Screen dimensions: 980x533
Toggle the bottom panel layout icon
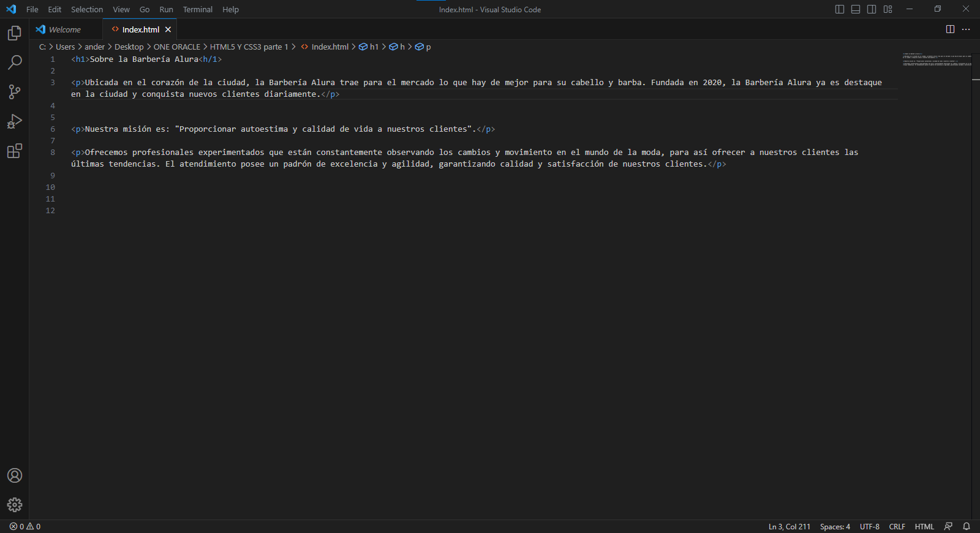point(856,9)
